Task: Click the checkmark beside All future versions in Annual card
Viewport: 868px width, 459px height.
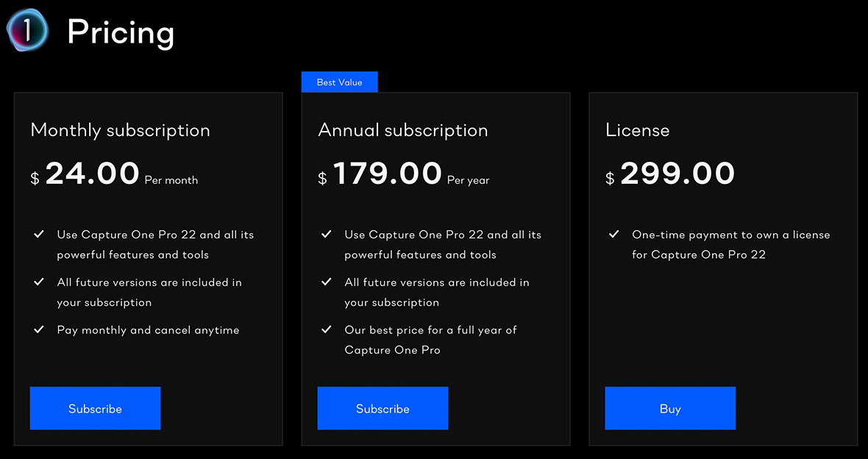Action: [327, 282]
